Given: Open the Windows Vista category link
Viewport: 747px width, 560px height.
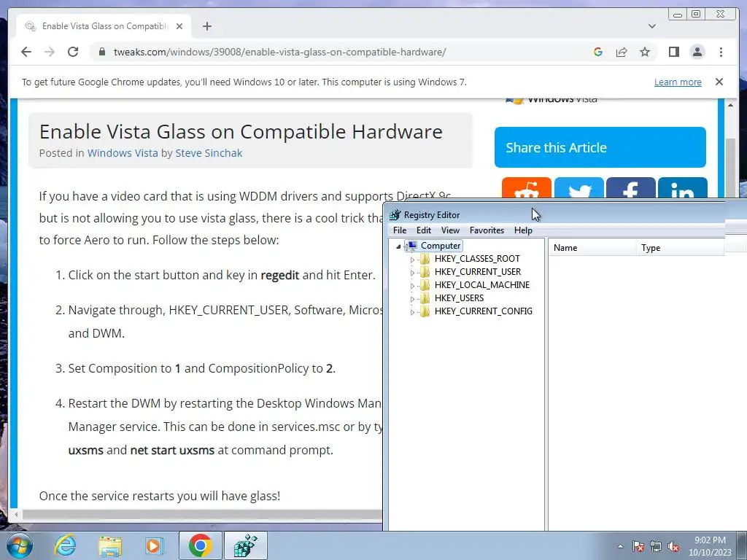Looking at the screenshot, I should point(123,153).
